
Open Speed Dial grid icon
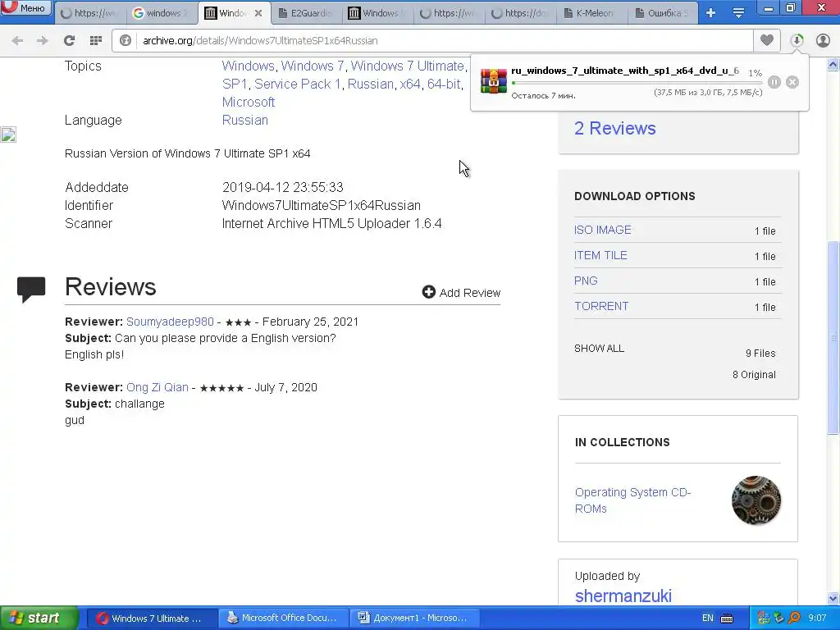point(96,41)
